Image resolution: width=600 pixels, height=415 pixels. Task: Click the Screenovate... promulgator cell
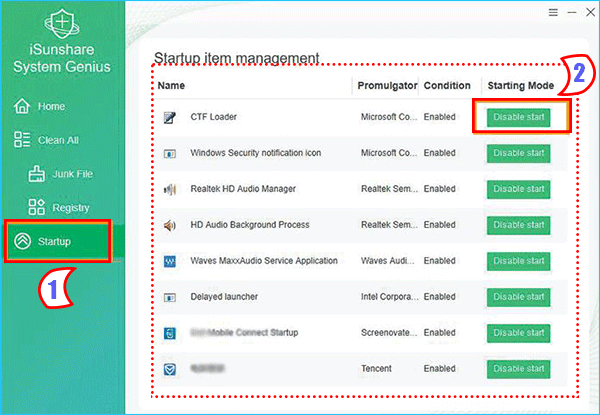(389, 332)
